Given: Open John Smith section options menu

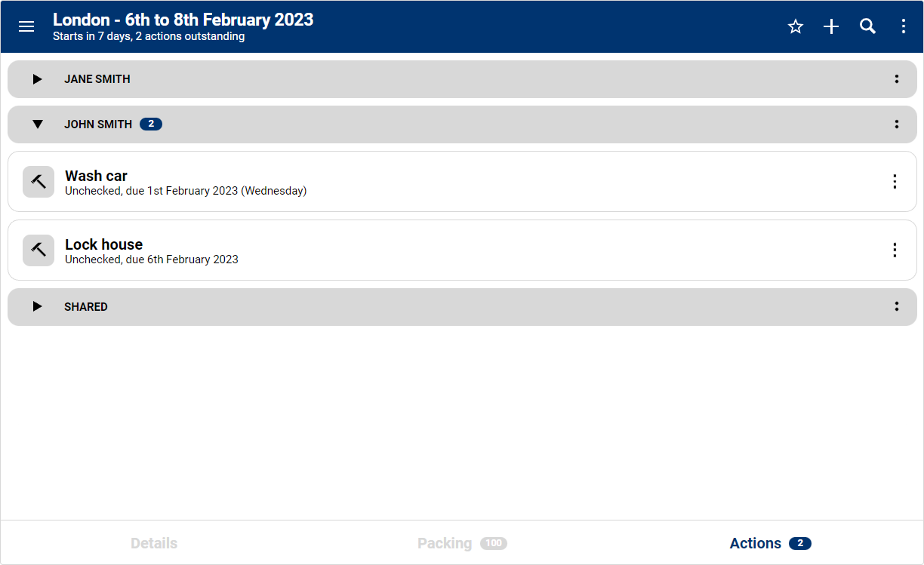Looking at the screenshot, I should pyautogui.click(x=896, y=124).
